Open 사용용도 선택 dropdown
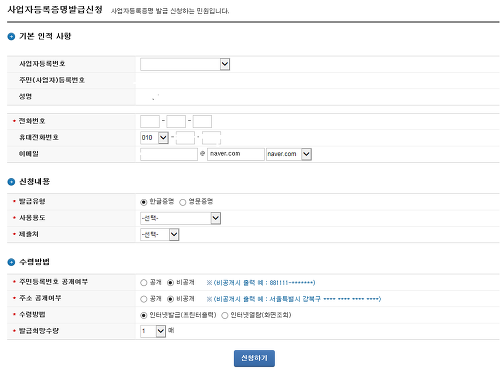Screen dimensions: 500x371 [180, 218]
